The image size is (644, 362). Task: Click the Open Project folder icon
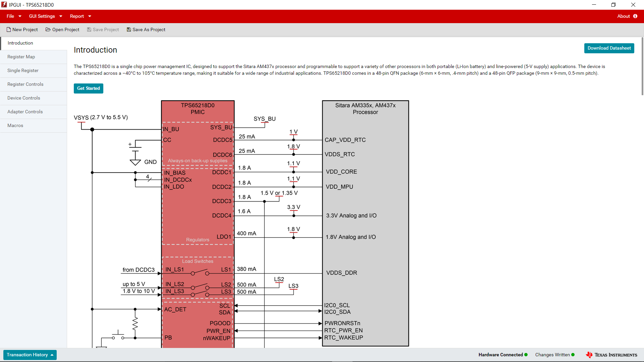click(48, 29)
